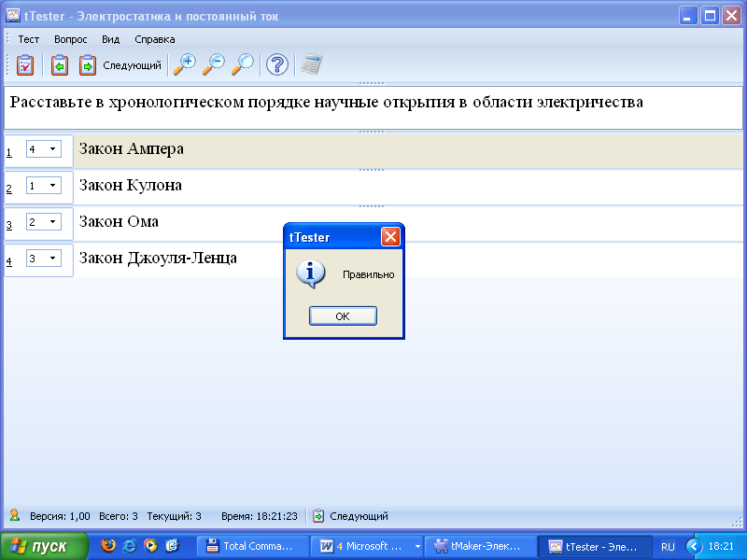Click the 18:21 system clock
The width and height of the screenshot is (747, 560).
click(x=721, y=546)
